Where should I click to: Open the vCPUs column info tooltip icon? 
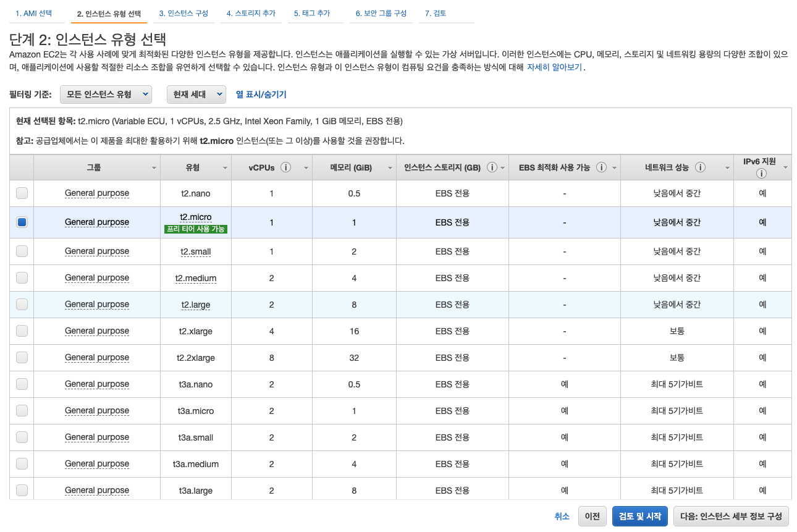[285, 167]
